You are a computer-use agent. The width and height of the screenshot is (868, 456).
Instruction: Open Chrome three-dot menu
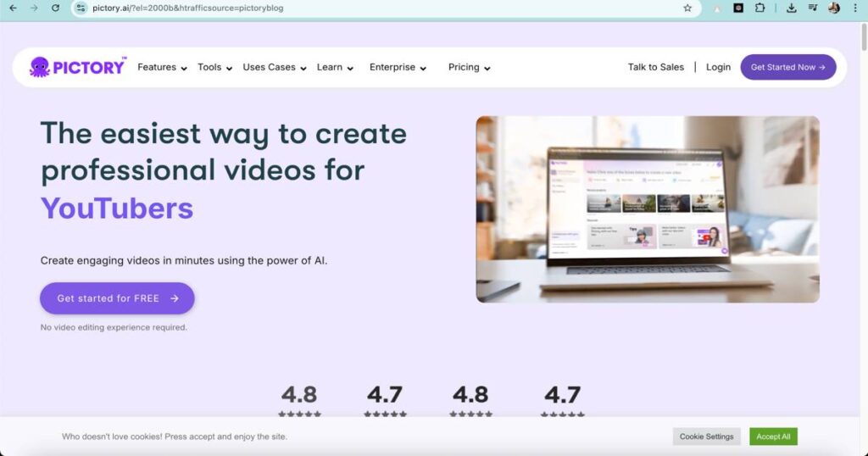855,8
